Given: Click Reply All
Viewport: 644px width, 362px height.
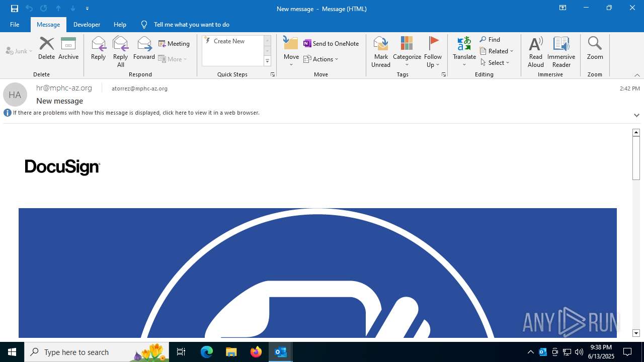Looking at the screenshot, I should coord(120,51).
